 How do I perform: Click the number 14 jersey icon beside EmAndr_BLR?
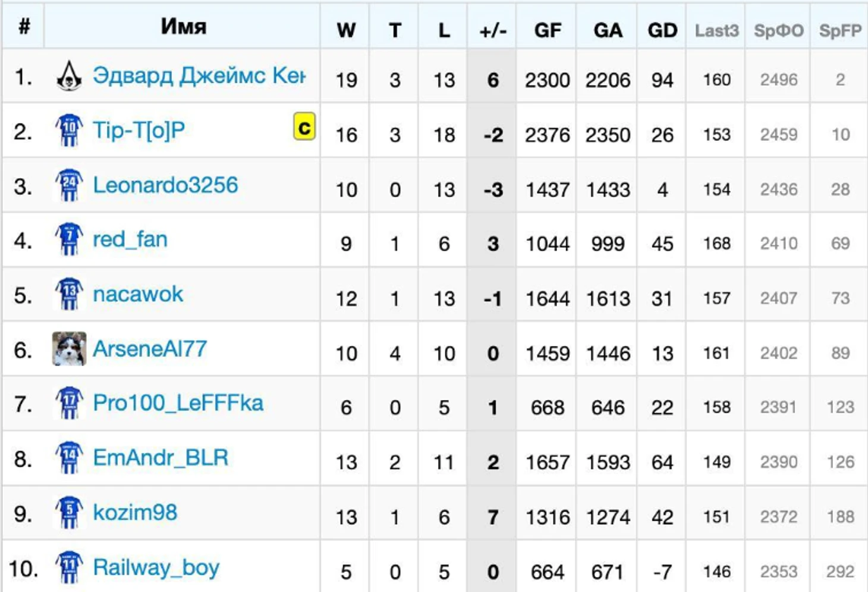click(x=69, y=458)
